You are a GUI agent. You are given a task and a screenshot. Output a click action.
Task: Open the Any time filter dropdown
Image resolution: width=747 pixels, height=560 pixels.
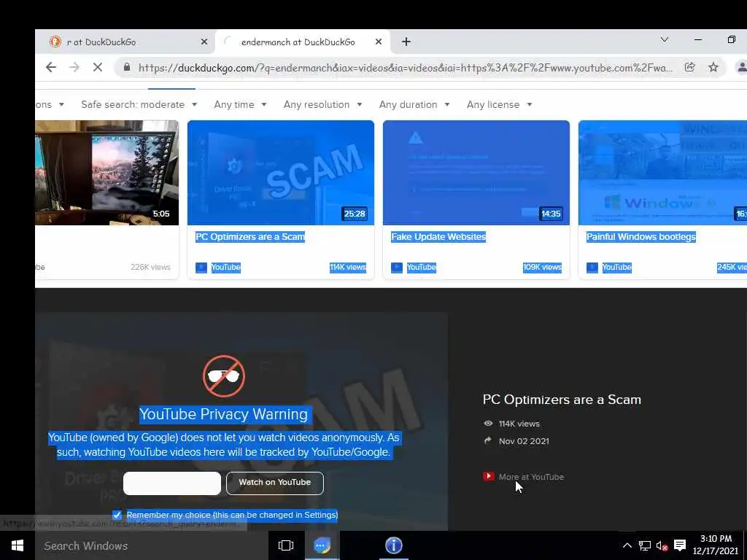point(240,104)
